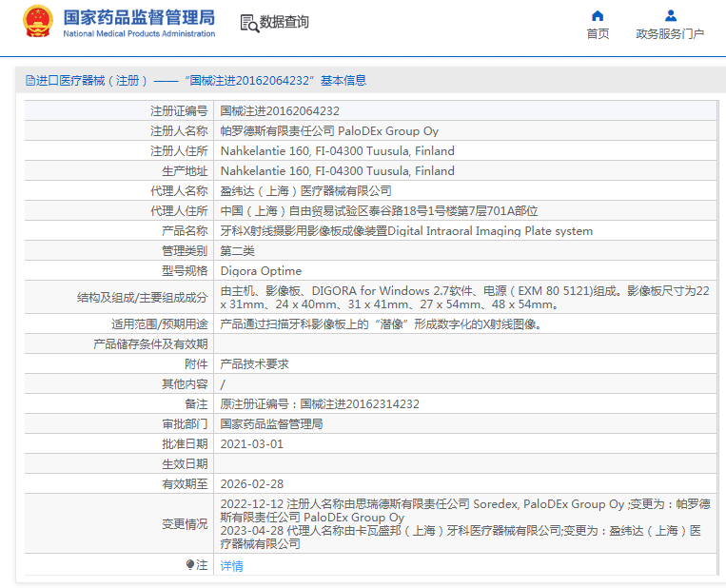Select the 适用范围 intended use description
The height and width of the screenshot is (588, 726).
pos(381,324)
